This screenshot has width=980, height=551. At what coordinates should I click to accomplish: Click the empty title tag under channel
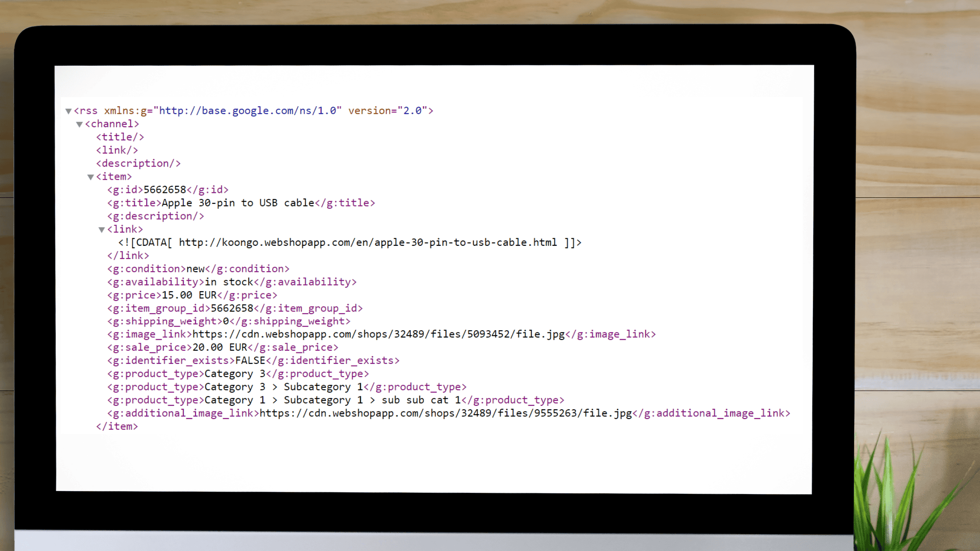click(120, 137)
